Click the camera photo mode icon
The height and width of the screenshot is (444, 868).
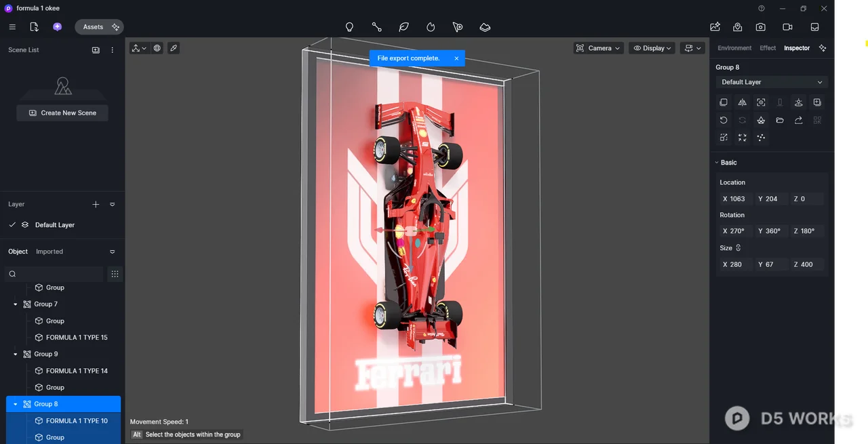(x=761, y=27)
